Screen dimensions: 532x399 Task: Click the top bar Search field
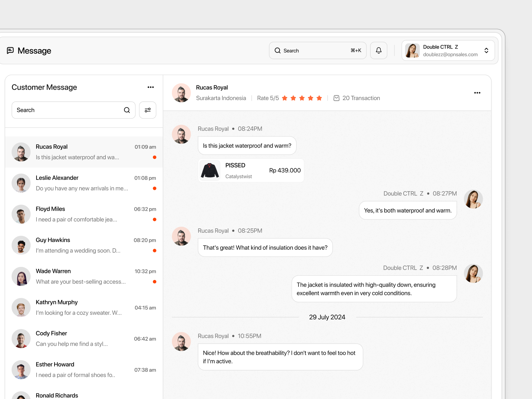(x=318, y=51)
